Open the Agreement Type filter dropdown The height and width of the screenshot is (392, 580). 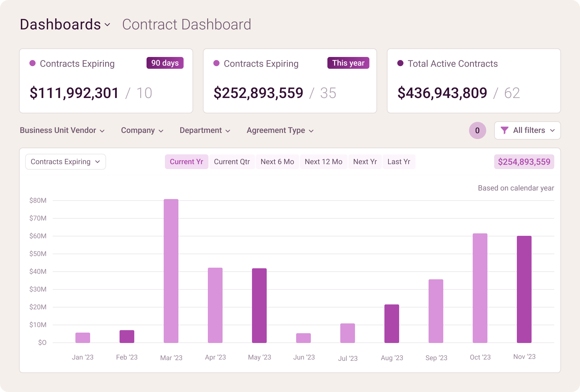pos(280,130)
